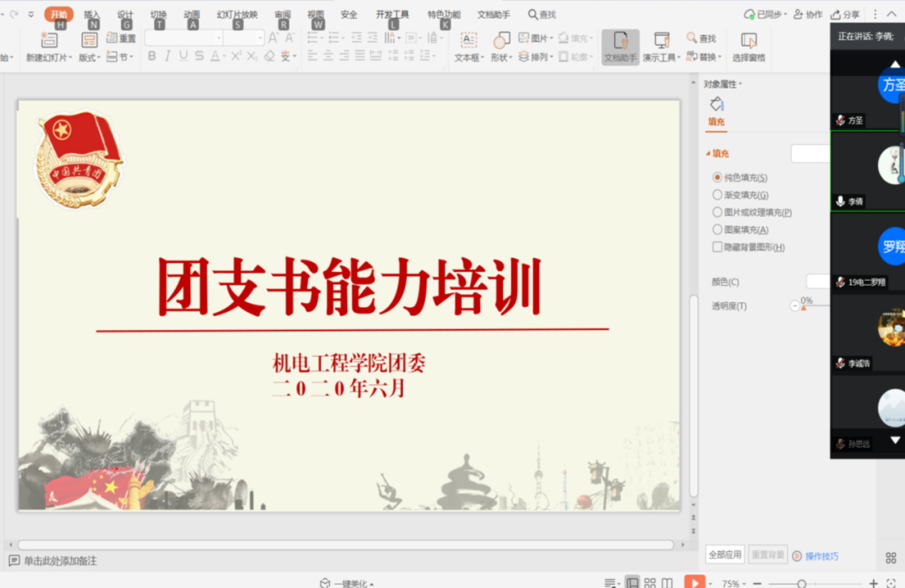The image size is (905, 588).
Task: Switch to slide sorter view icon
Action: coord(649,583)
